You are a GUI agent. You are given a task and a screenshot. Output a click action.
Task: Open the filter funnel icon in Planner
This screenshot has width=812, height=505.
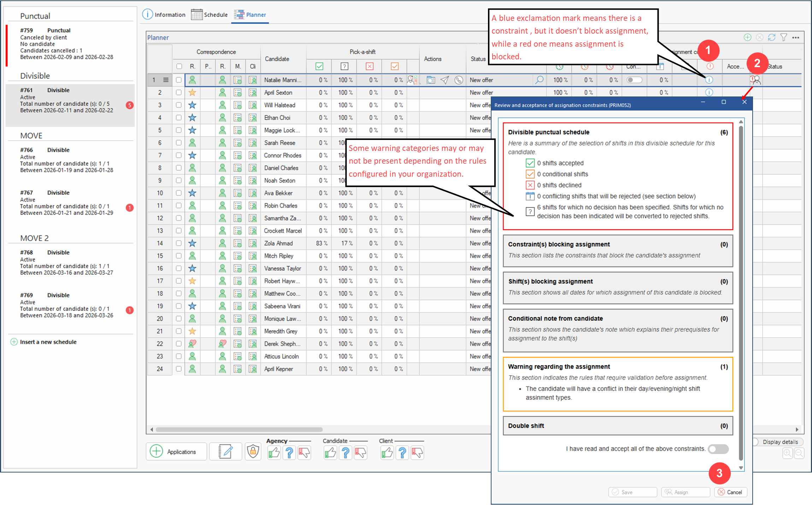pos(784,37)
